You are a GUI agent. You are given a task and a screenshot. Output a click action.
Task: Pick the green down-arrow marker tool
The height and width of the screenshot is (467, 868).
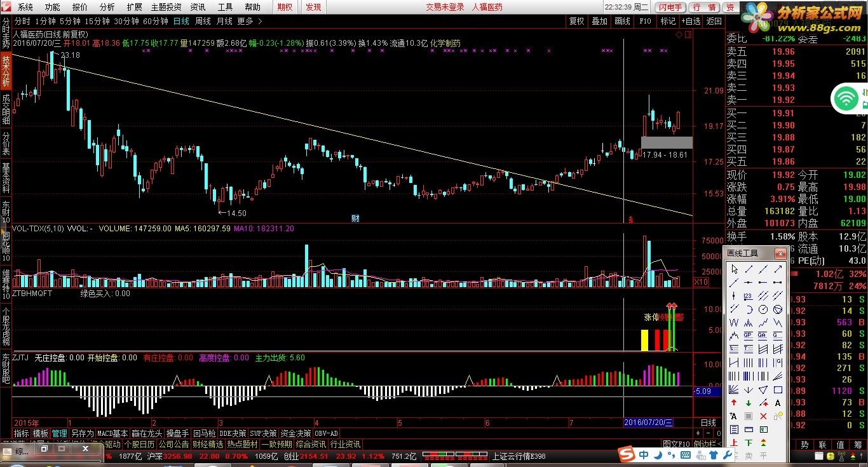749,402
